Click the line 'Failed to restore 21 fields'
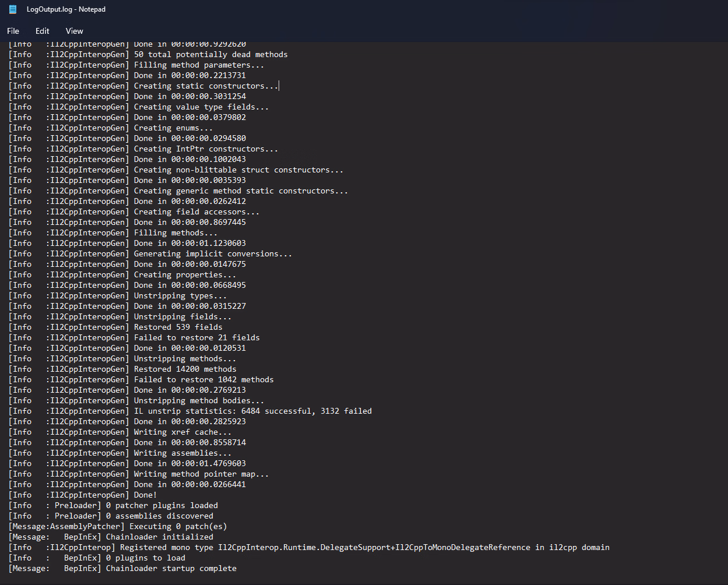 click(x=134, y=337)
